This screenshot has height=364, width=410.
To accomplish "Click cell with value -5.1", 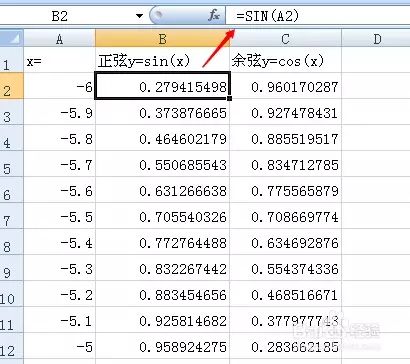I will point(59,320).
